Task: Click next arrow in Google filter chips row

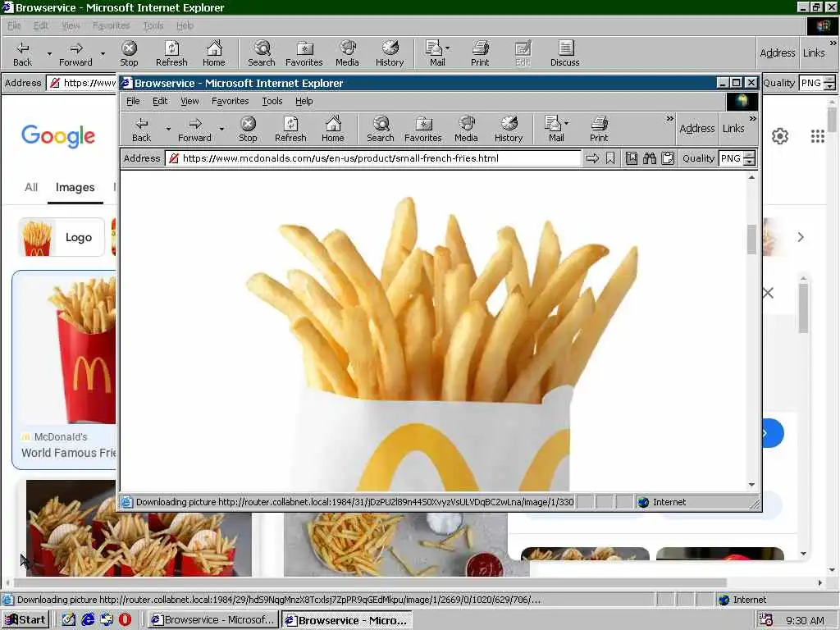Action: click(801, 237)
